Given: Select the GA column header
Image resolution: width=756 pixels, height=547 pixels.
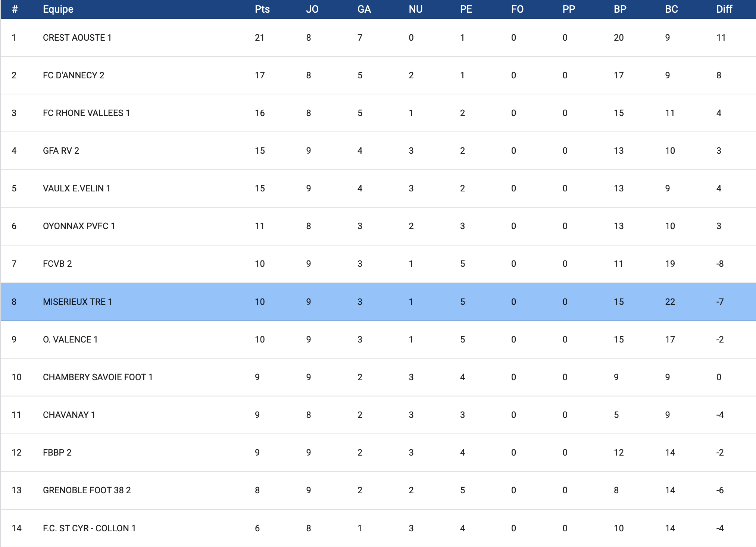Looking at the screenshot, I should point(364,9).
